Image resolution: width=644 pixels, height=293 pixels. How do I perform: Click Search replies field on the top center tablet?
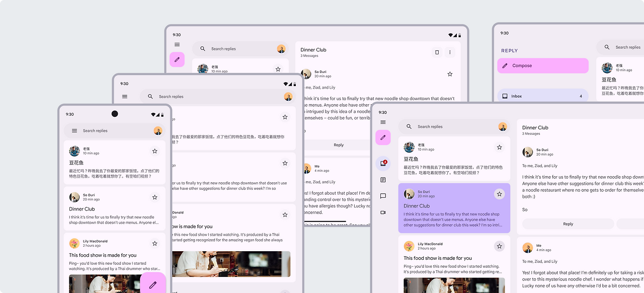[240, 49]
